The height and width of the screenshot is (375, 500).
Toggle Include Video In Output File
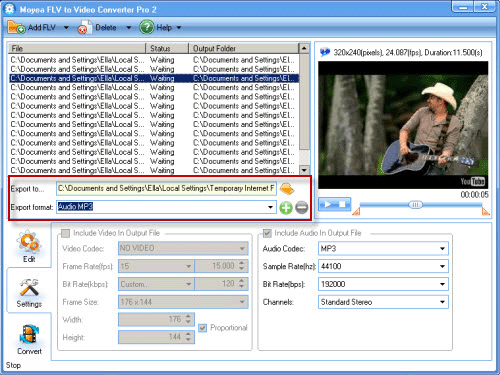(66, 233)
